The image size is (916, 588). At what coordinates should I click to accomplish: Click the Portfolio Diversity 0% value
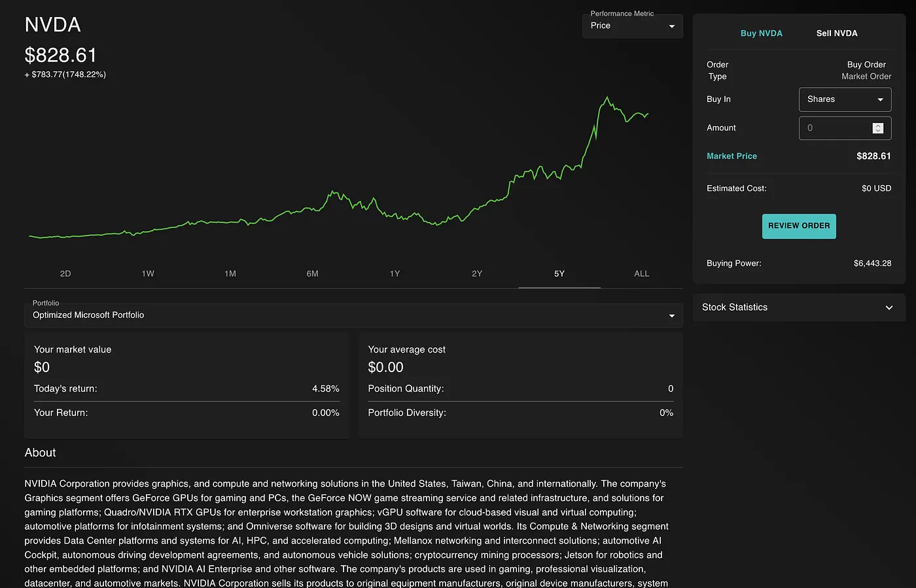pos(666,413)
